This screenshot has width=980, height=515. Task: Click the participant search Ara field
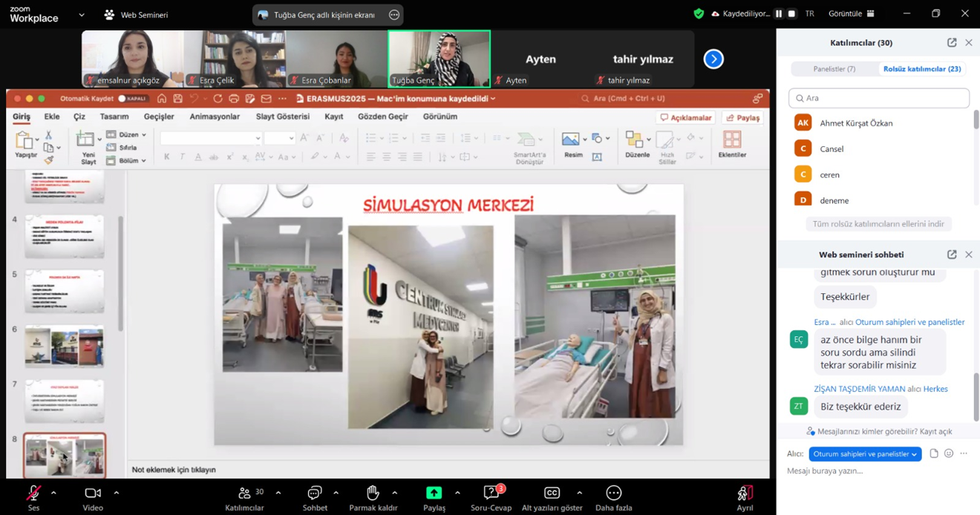pos(879,98)
